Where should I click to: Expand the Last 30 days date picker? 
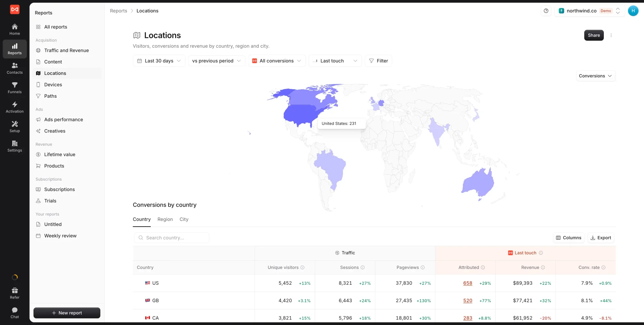159,61
